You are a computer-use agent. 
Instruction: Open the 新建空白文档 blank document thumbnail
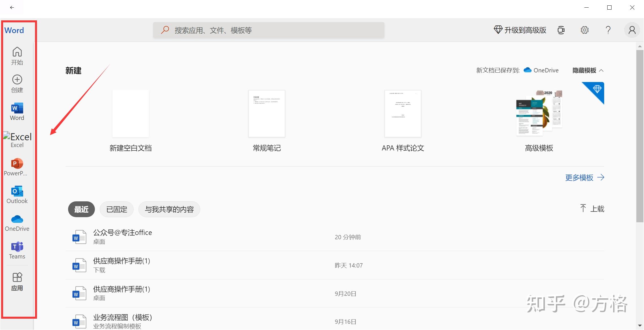(x=130, y=114)
